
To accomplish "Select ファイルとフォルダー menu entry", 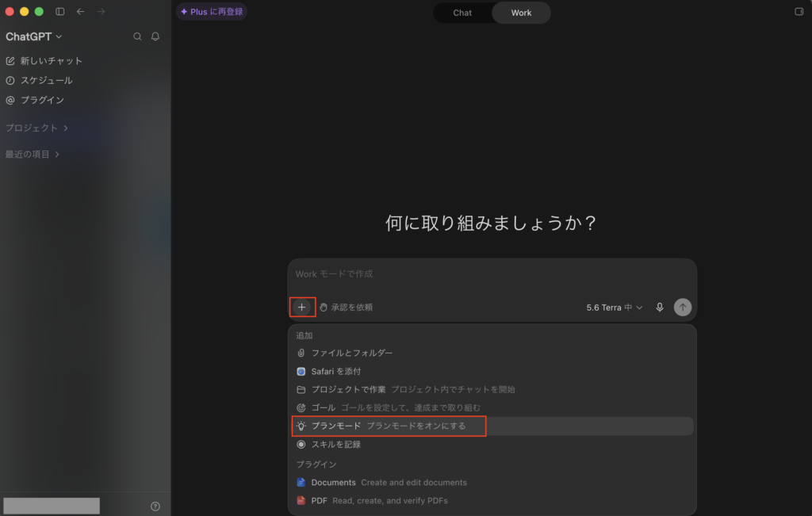I will tap(492, 353).
